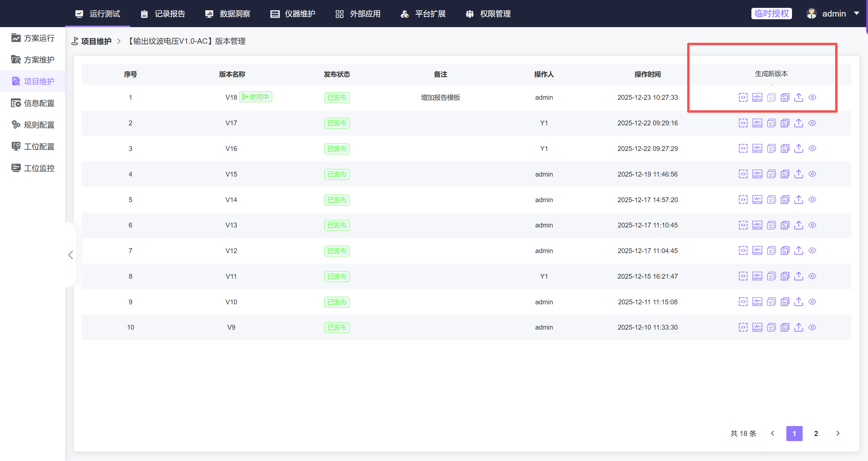Click the stacked checkbox icon in the V15 row
The height and width of the screenshot is (461, 868).
click(771, 174)
